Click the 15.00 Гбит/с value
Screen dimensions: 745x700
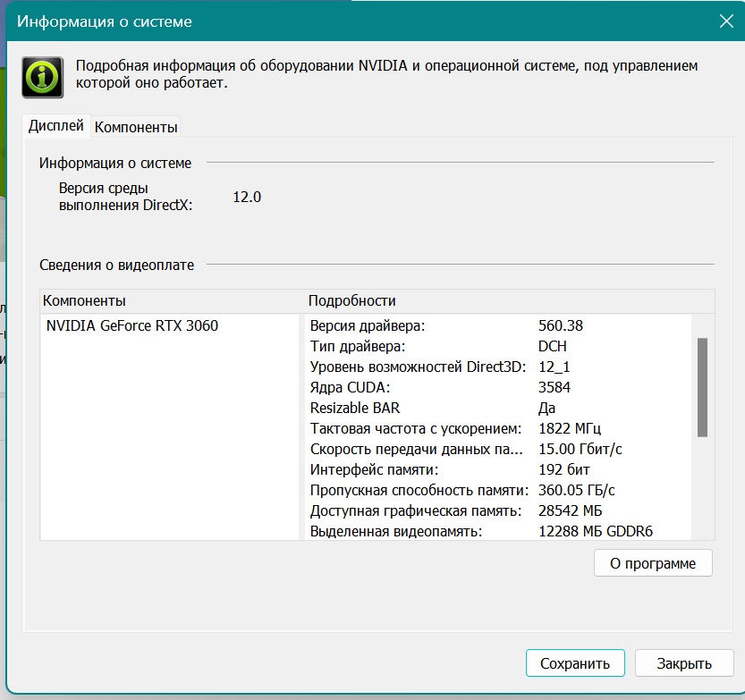[x=580, y=449]
